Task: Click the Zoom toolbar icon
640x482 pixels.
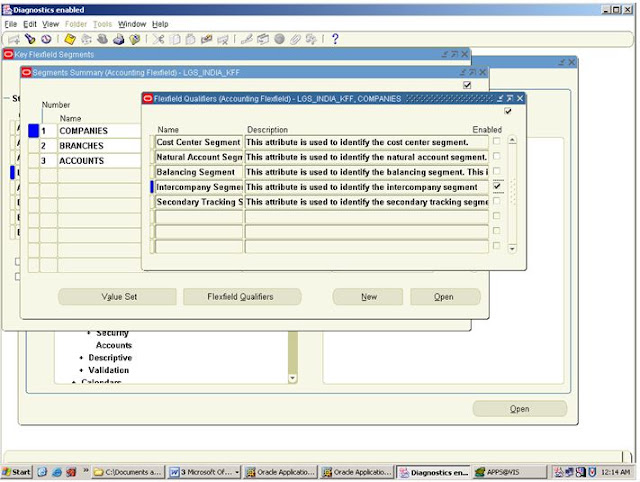Action: (263, 39)
